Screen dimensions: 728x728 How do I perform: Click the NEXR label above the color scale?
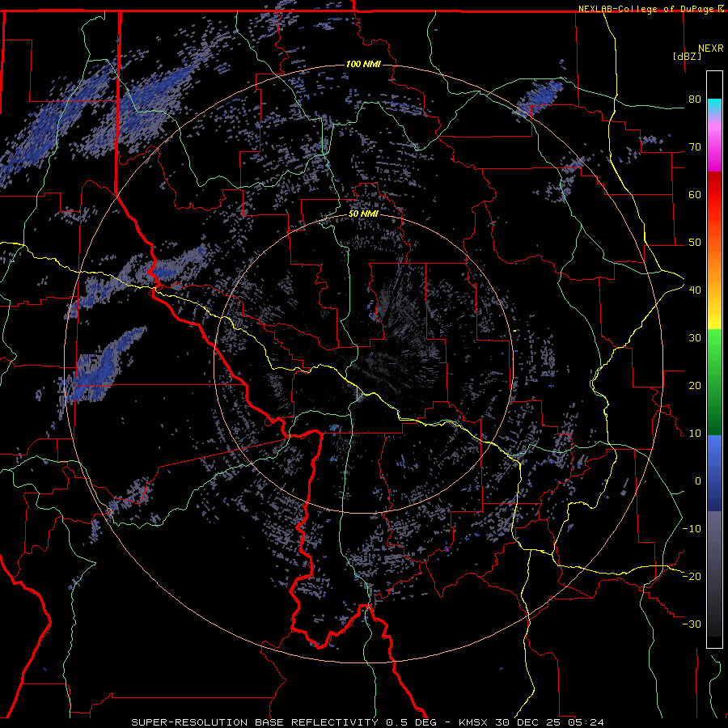[x=711, y=49]
